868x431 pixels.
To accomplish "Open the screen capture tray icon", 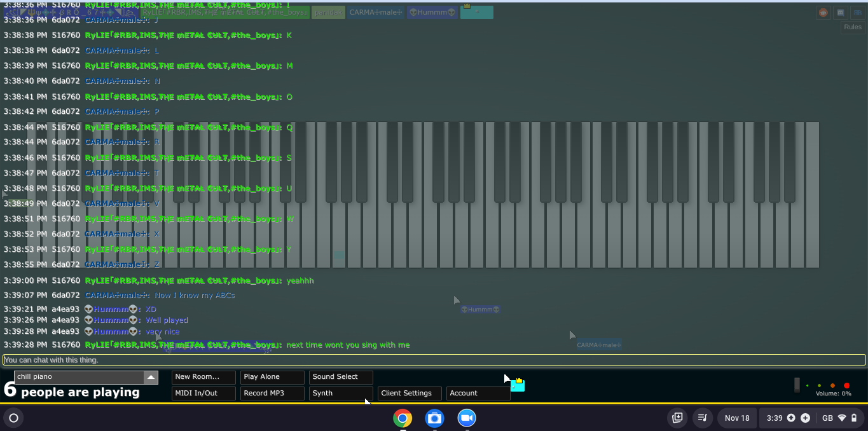I will coord(677,418).
